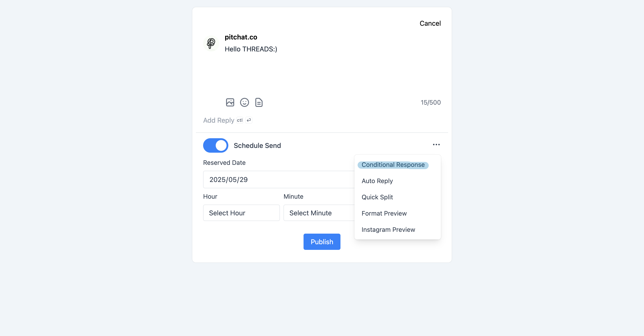
Task: Click the ctl shortcut badge
Action: [x=240, y=120]
